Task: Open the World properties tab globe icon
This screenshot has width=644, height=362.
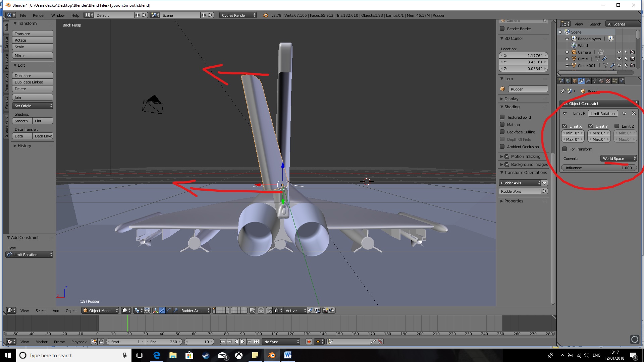Action: 568,81
